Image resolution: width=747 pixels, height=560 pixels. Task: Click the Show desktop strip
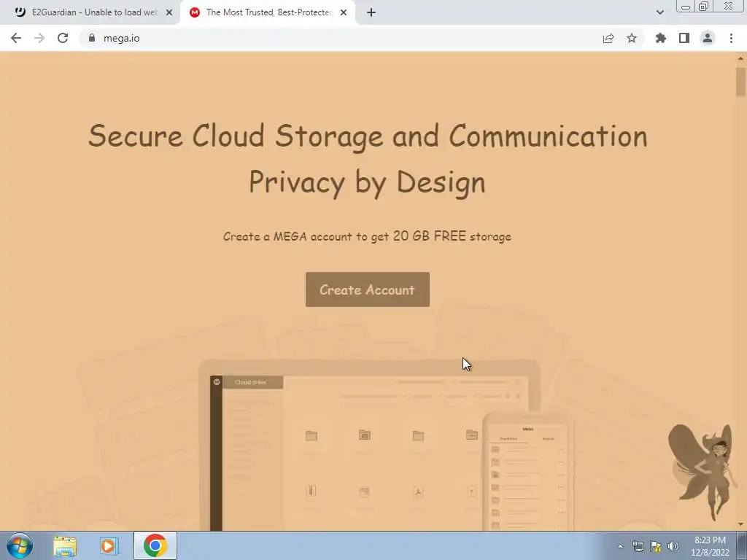point(742,545)
